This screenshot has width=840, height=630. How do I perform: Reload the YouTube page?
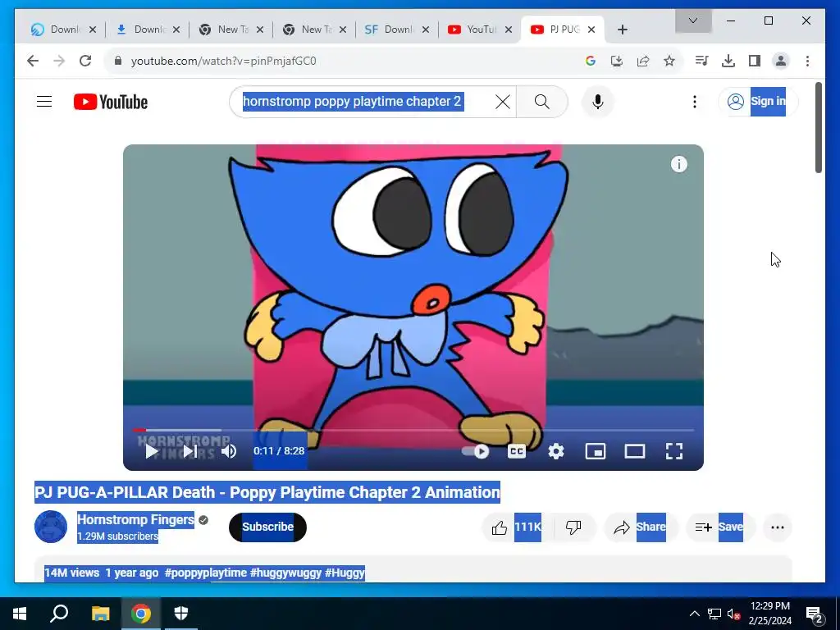pyautogui.click(x=85, y=61)
